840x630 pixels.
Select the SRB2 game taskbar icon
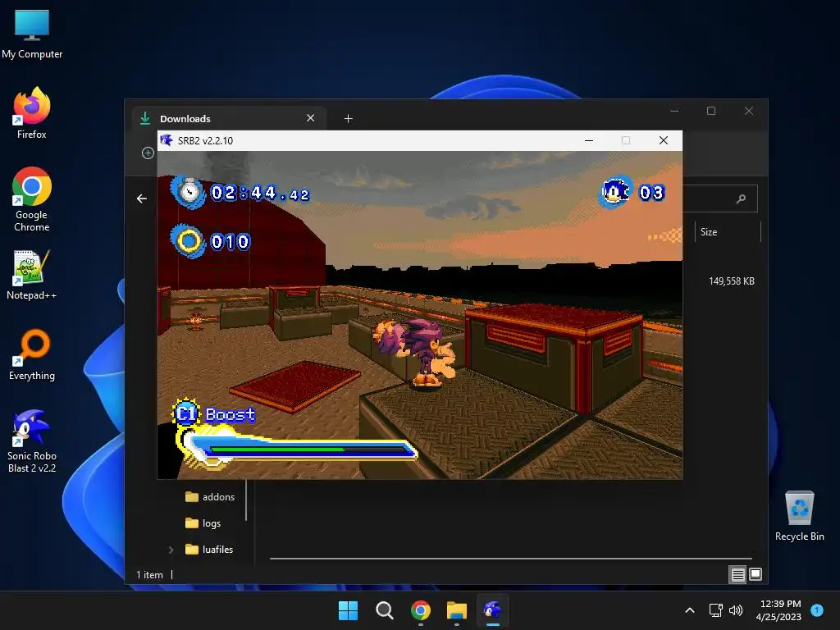point(493,610)
